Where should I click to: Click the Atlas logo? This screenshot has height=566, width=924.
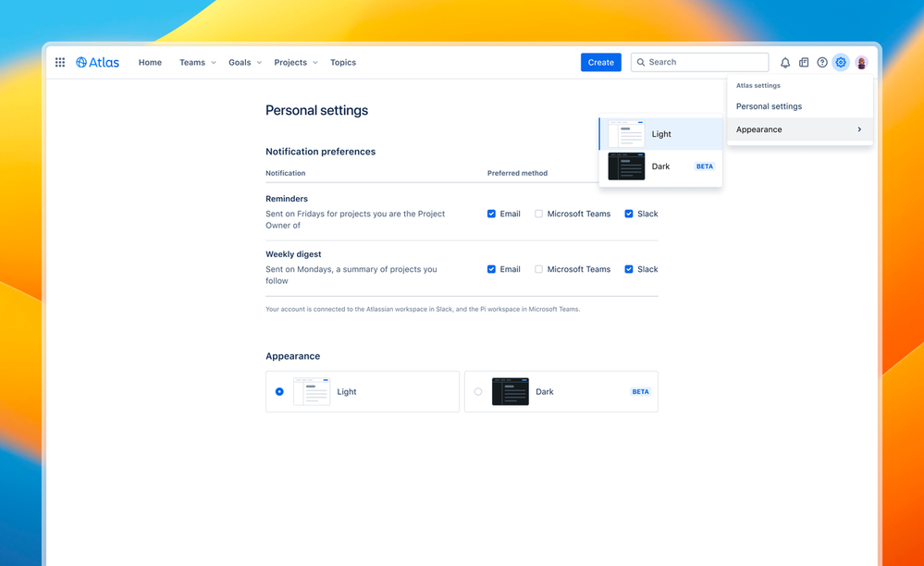[97, 62]
